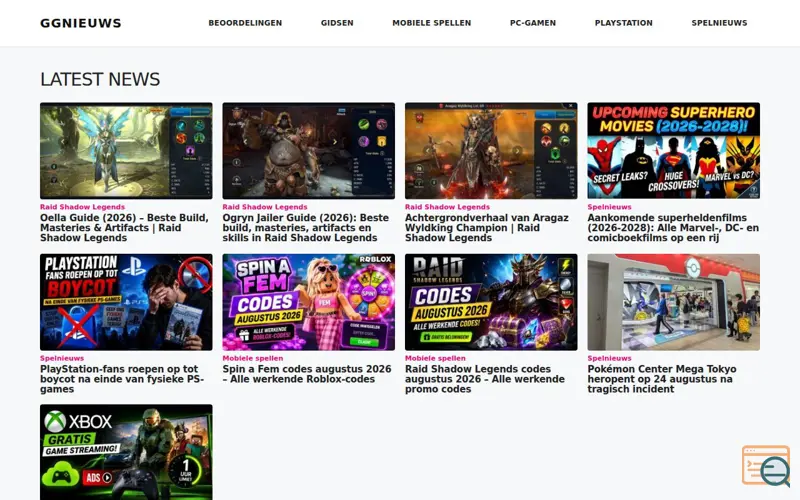Click Spelnieuws category above superheldenfilms article
The image size is (800, 500).
coord(609,207)
